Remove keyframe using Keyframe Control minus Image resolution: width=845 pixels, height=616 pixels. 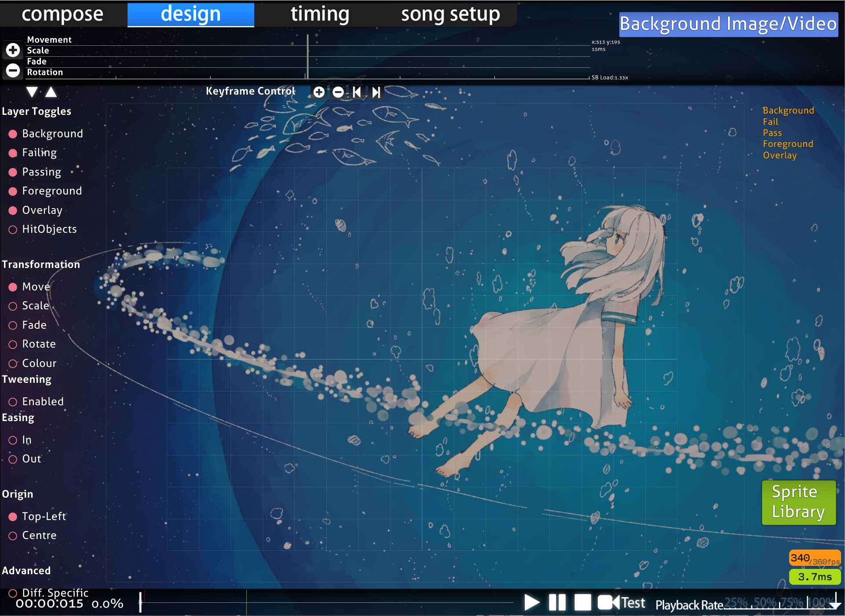coord(338,92)
